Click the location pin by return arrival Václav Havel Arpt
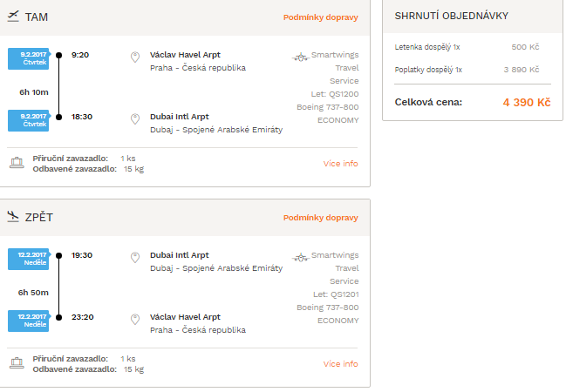The width and height of the screenshot is (566, 392). click(x=135, y=320)
